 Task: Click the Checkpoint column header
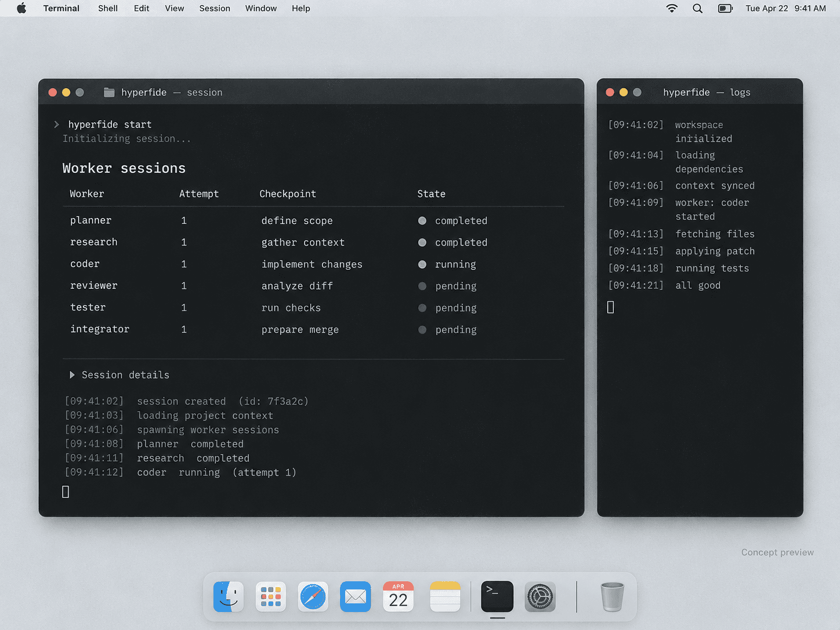288,194
